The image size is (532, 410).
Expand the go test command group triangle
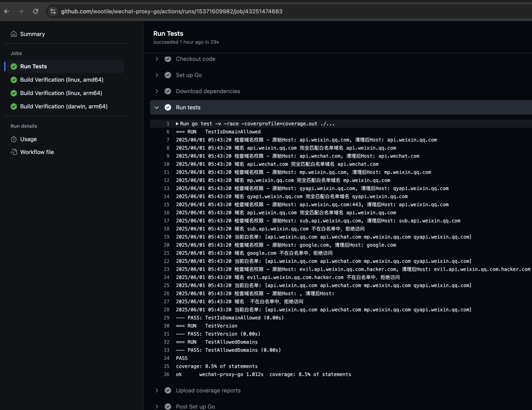point(177,124)
